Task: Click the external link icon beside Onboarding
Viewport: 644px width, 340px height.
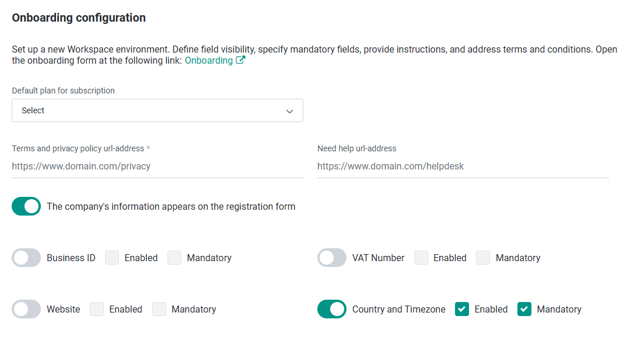Action: 240,60
